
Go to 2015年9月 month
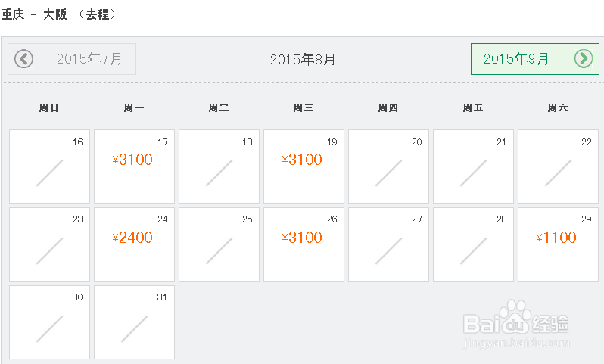[517, 59]
